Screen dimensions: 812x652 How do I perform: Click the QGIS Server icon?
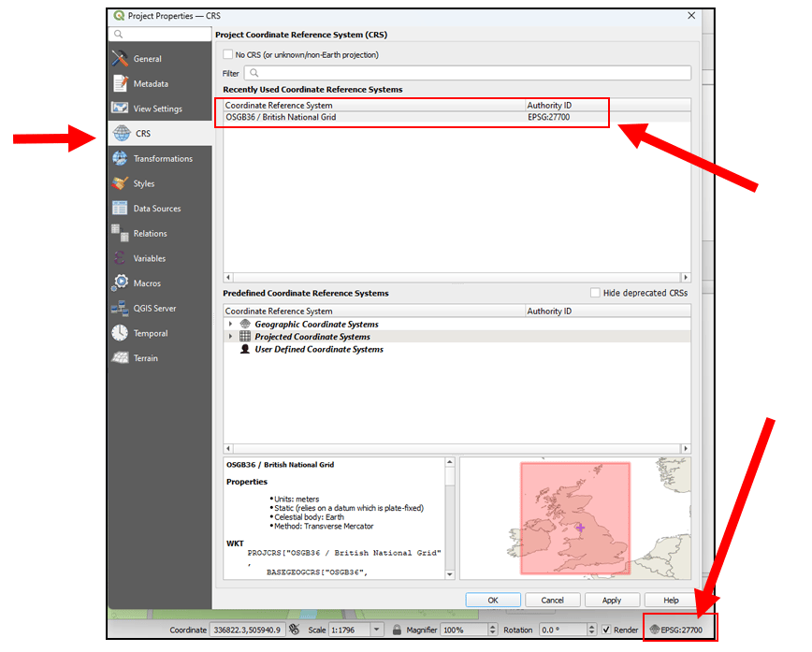point(120,309)
